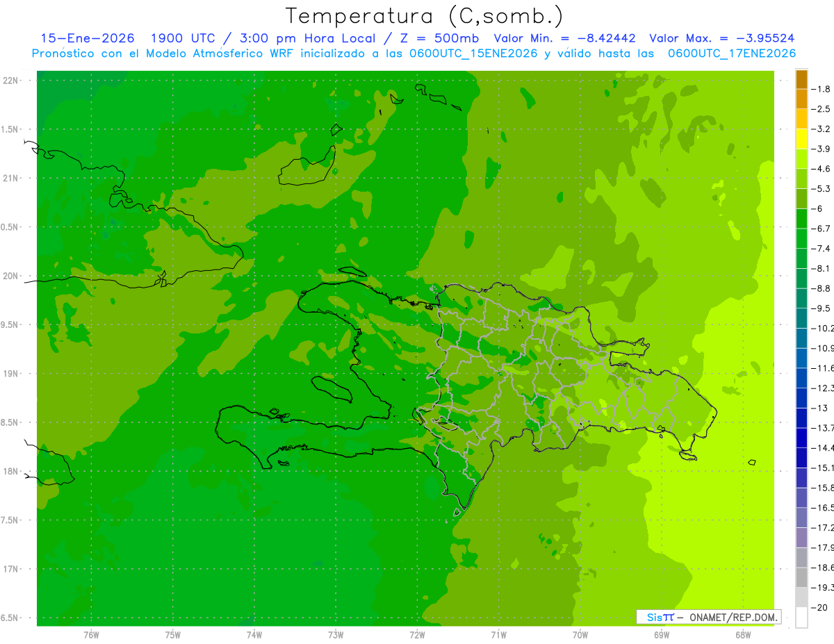Click '0600UTC_17ENE2026' valid-until time text
This screenshot has height=644, width=834.
point(732,53)
